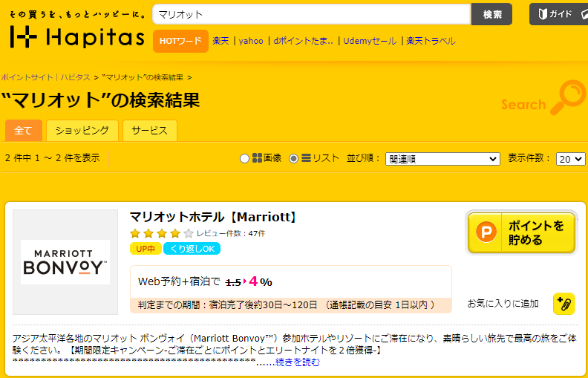Click the list icon beside リスト
This screenshot has height=378, width=588.
306,158
